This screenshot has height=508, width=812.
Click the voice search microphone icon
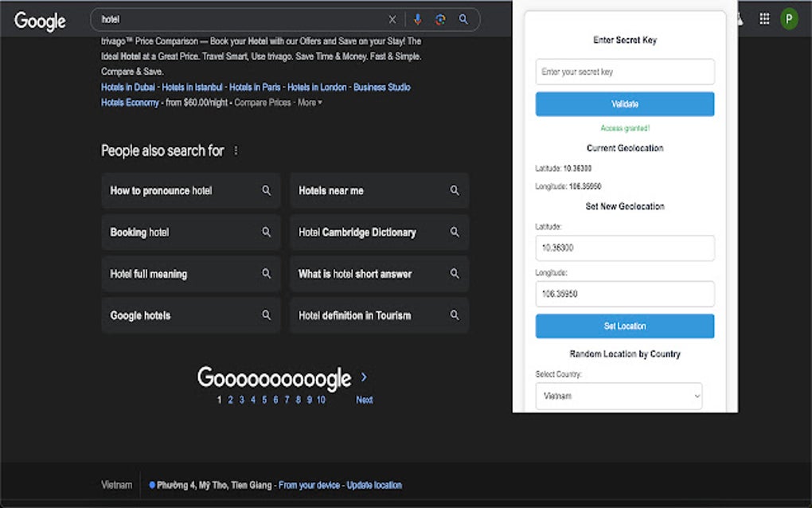click(x=417, y=20)
